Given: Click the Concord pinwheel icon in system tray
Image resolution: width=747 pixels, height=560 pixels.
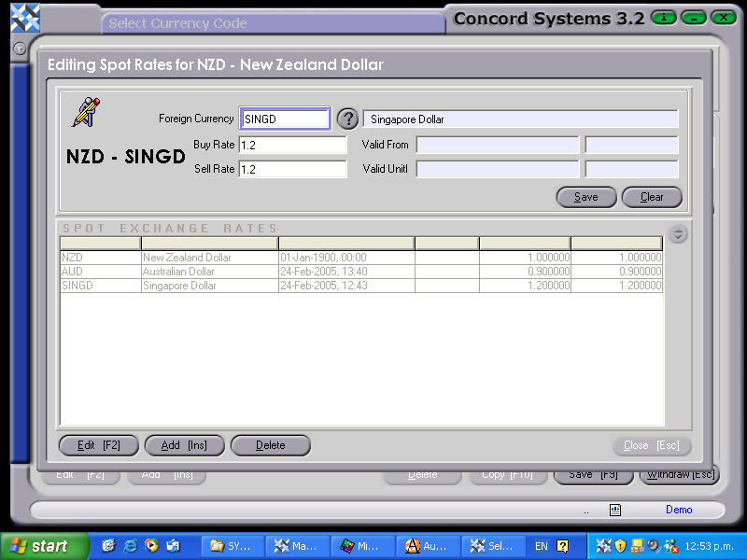Looking at the screenshot, I should [602, 545].
